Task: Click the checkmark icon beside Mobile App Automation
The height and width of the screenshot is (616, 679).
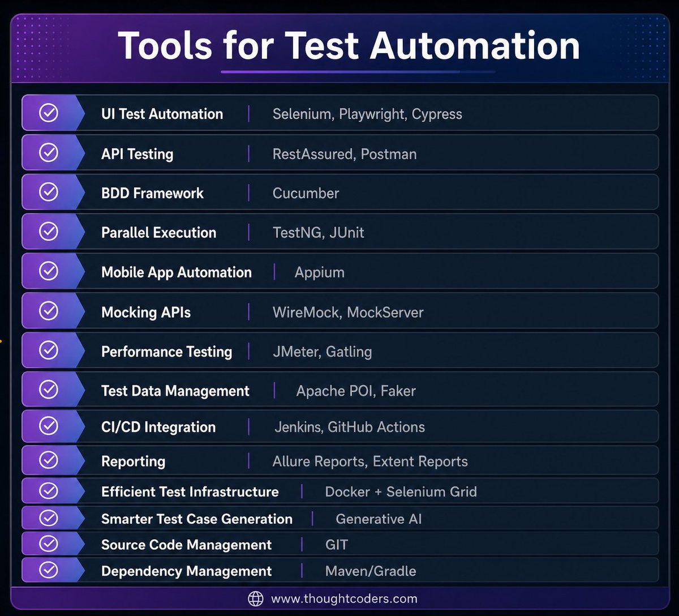Action: (x=49, y=271)
